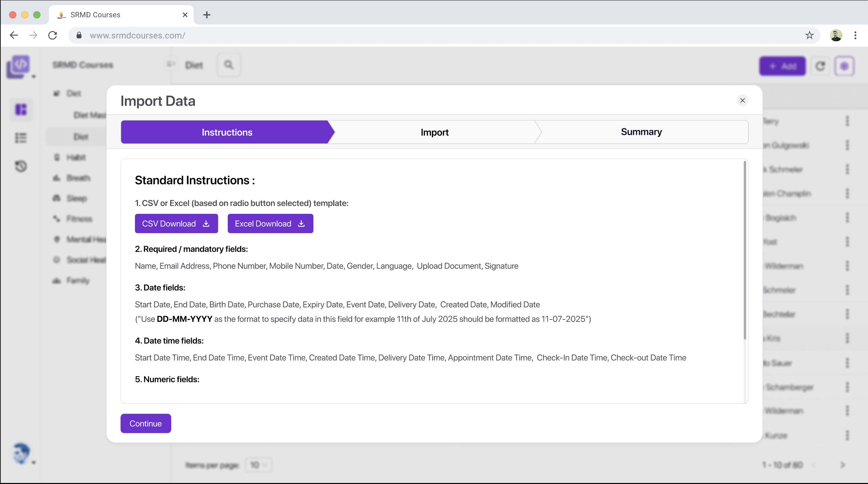Open a new browser tab
The height and width of the screenshot is (484, 868).
(x=207, y=15)
